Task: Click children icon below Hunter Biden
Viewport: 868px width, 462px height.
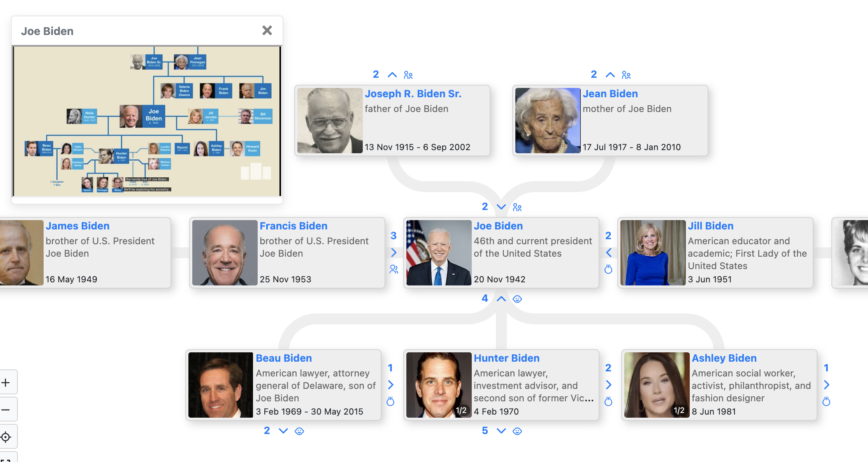Action: point(517,431)
